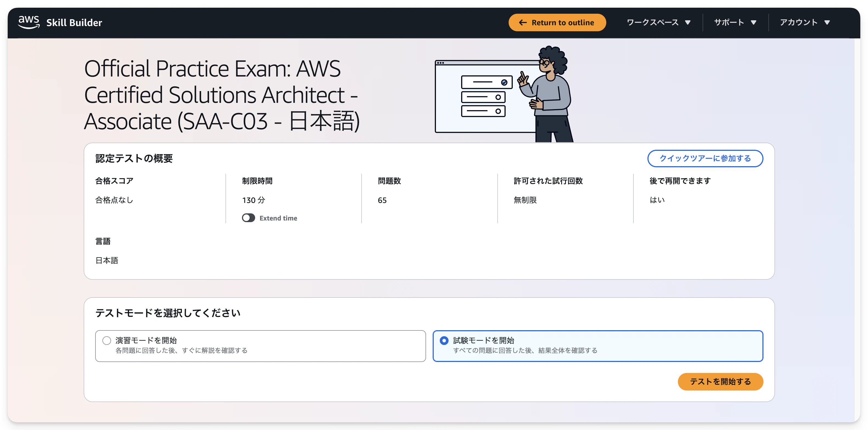Select the 試験モードを開始 radio button
This screenshot has width=868, height=430.
pyautogui.click(x=444, y=340)
